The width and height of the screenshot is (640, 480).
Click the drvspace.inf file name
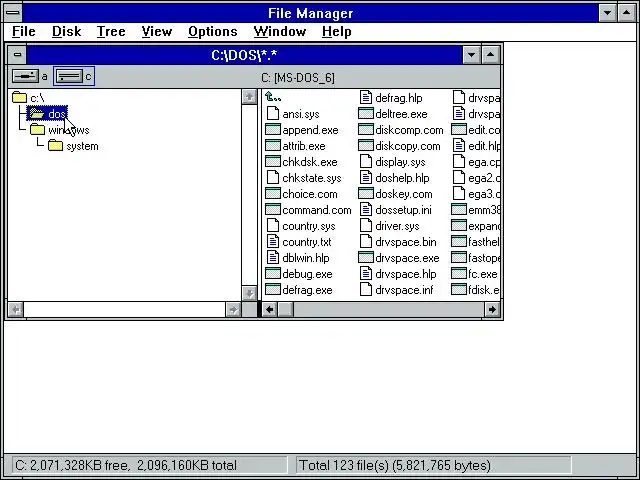click(x=404, y=290)
